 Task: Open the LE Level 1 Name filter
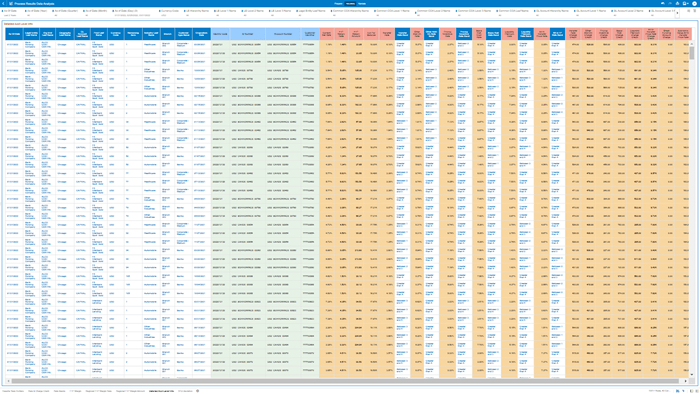pyautogui.click(x=225, y=11)
